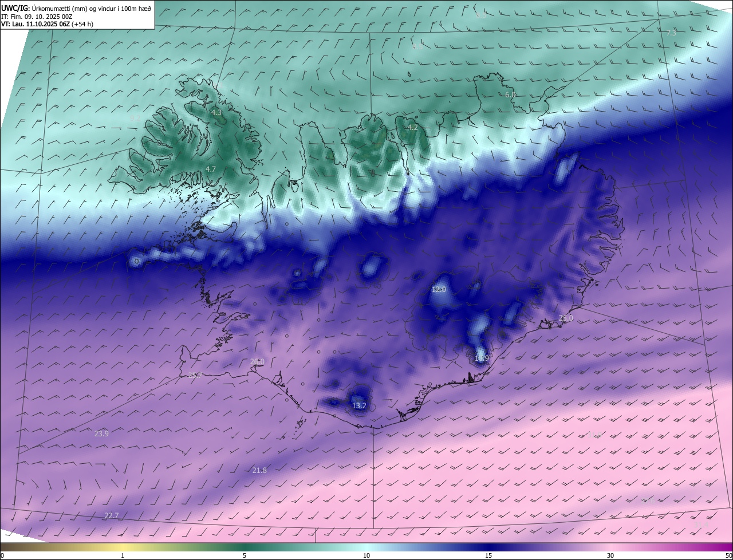
Task: Click the '30' tick on the color scale
Action: point(610,555)
